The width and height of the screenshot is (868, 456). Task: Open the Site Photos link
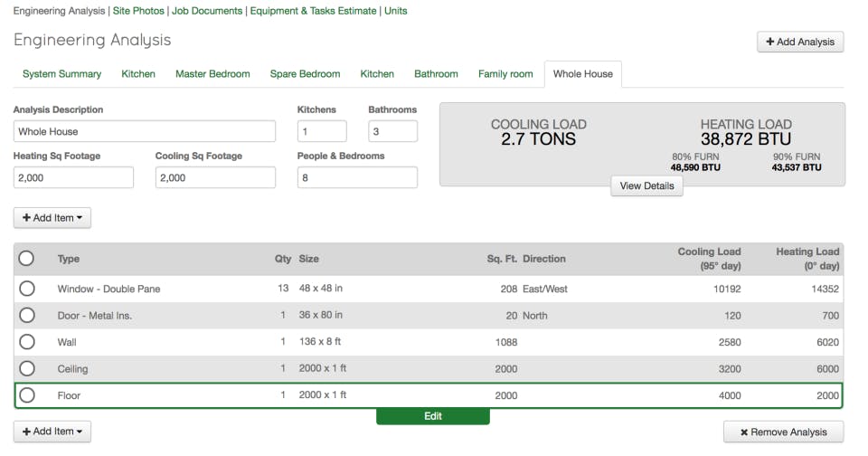pyautogui.click(x=138, y=11)
